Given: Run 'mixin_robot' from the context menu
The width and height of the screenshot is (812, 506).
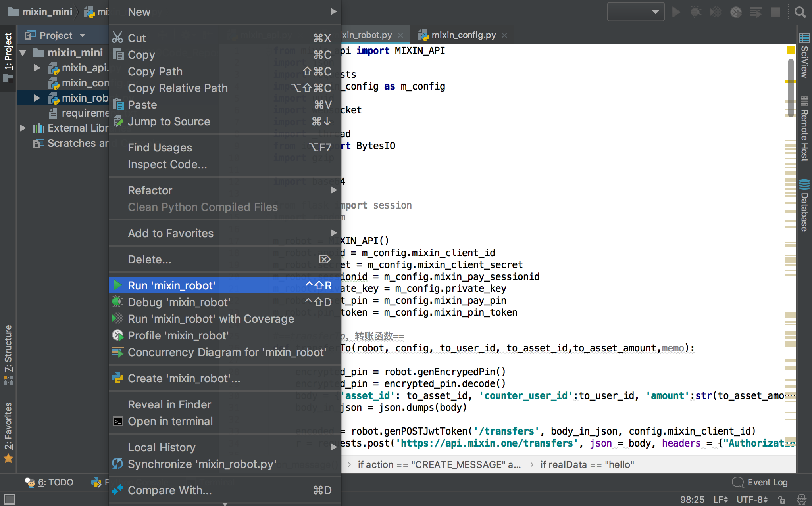Looking at the screenshot, I should [x=225, y=285].
